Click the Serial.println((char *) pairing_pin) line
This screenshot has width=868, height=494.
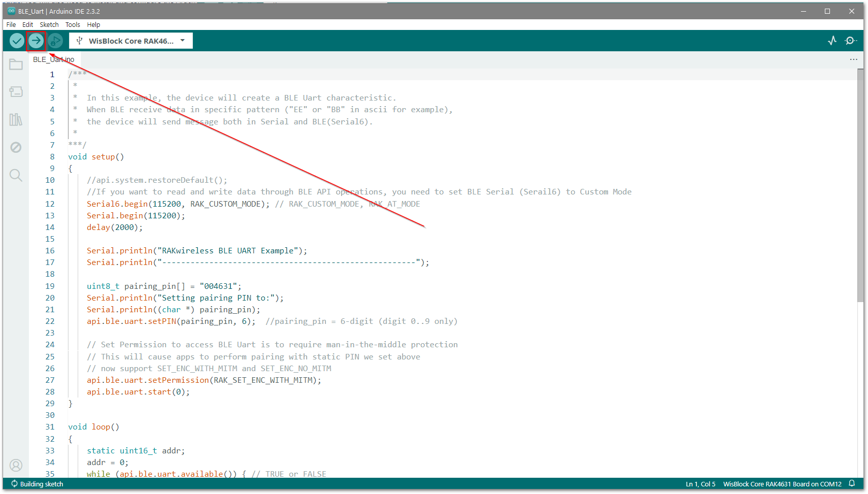click(174, 310)
